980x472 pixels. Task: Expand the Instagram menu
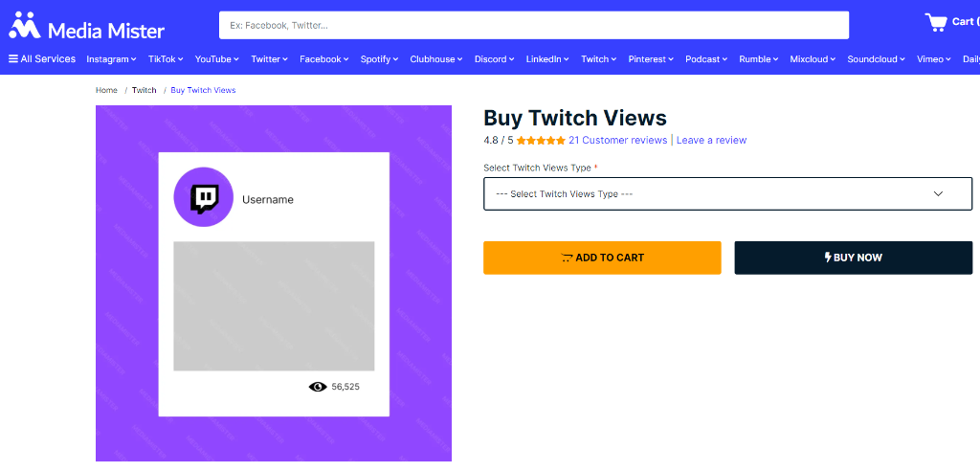(111, 58)
